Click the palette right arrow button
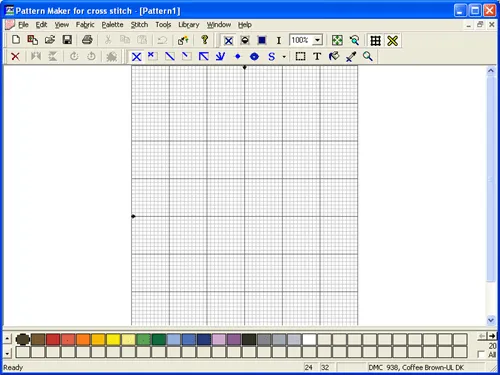Image resolution: width=500 pixels, height=375 pixels. pyautogui.click(x=492, y=336)
